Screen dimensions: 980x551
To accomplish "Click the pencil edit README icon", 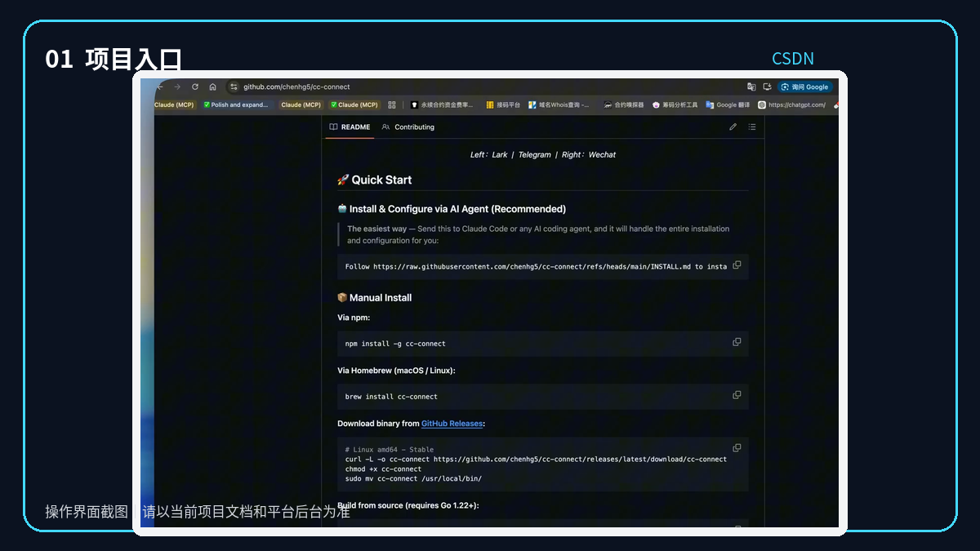I will coord(733,127).
